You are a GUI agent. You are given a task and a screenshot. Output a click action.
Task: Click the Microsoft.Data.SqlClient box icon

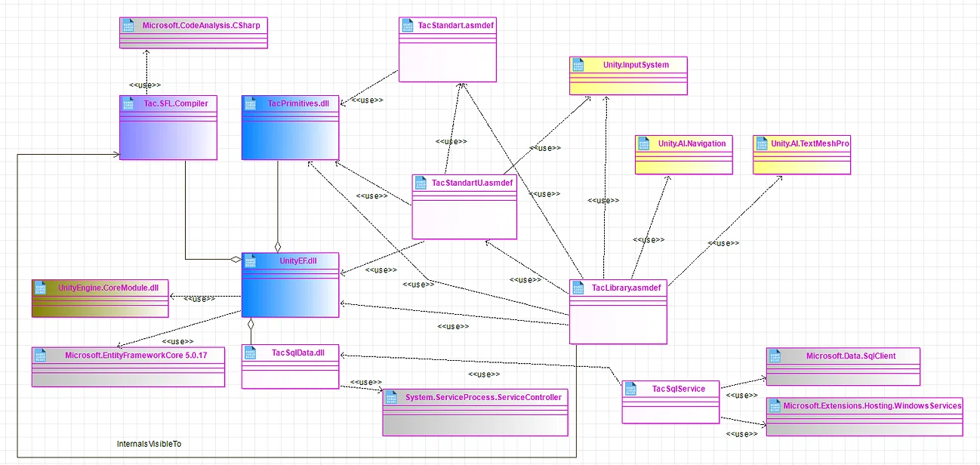click(775, 356)
